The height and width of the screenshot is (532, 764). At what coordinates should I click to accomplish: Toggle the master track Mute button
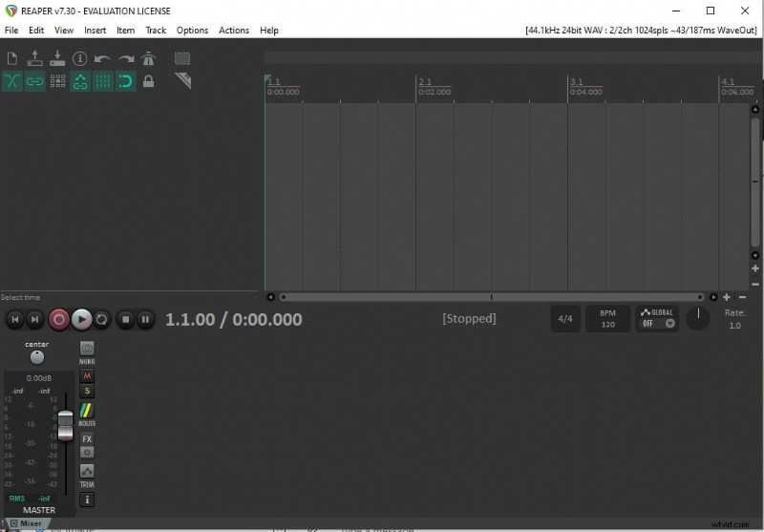tap(87, 376)
